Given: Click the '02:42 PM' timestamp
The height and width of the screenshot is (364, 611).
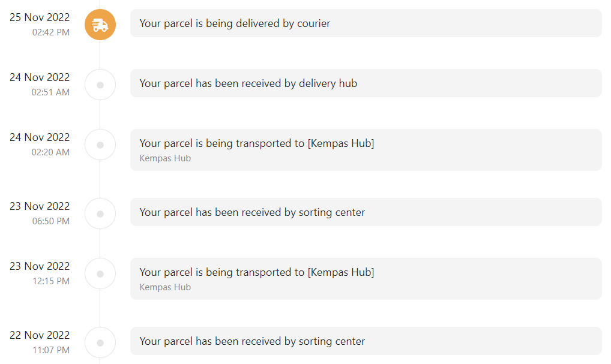Looking at the screenshot, I should 51,32.
